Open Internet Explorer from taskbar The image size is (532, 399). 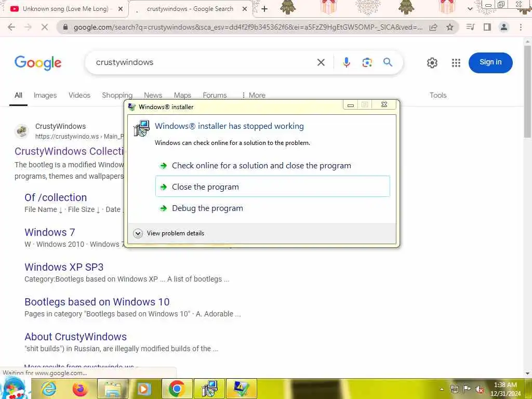pos(49,389)
